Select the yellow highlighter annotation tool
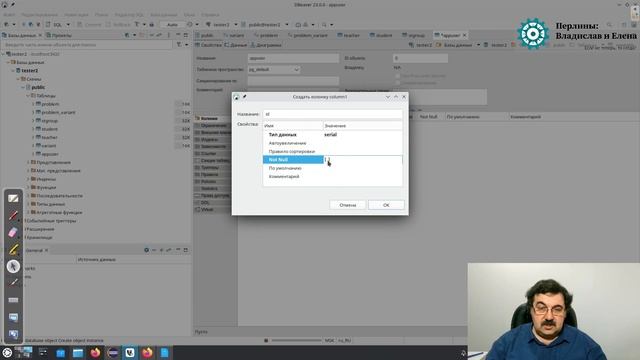 (x=13, y=249)
